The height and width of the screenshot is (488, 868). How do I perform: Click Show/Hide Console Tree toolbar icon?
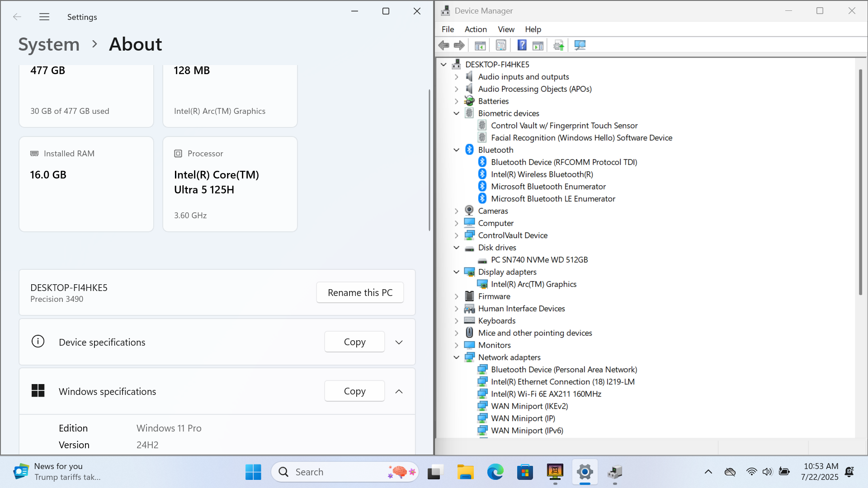tap(480, 45)
